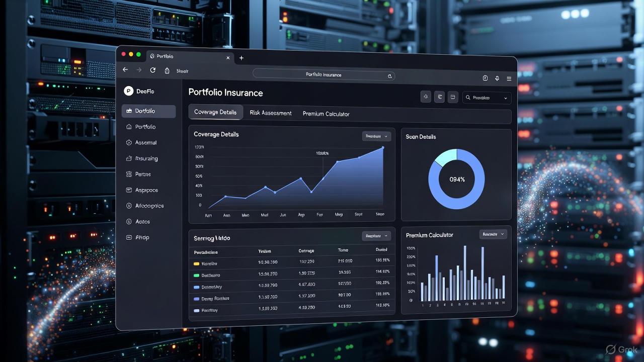Select the Premium Calculator tab
This screenshot has width=644, height=362.
[x=326, y=114]
